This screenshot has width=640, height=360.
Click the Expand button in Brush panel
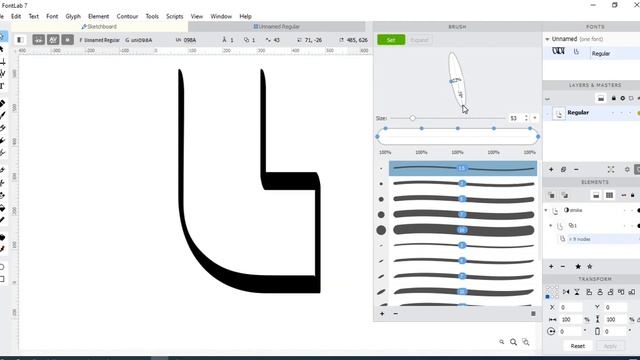click(419, 40)
